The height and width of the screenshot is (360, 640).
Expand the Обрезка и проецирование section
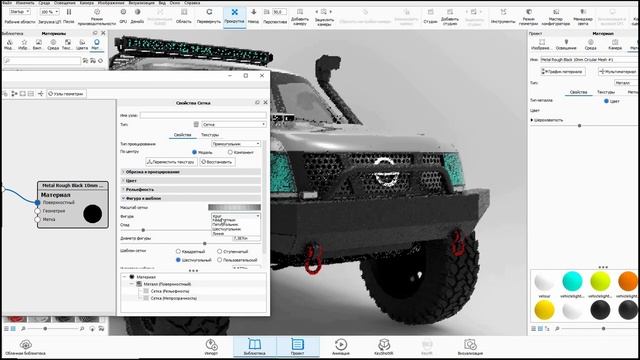pos(191,172)
